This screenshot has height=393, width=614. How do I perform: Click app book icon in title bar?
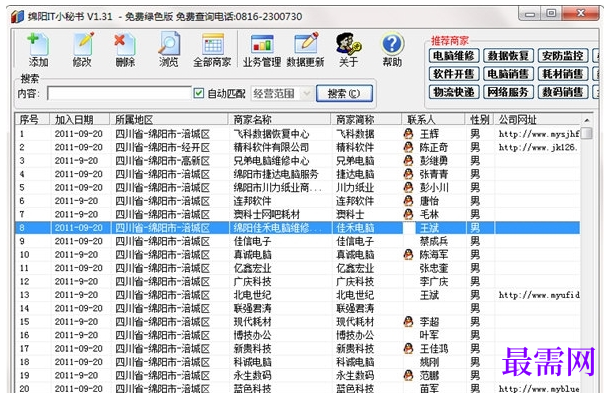pyautogui.click(x=18, y=16)
